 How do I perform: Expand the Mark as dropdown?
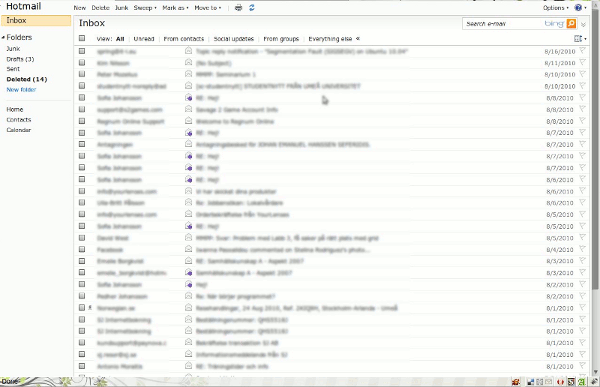(175, 8)
